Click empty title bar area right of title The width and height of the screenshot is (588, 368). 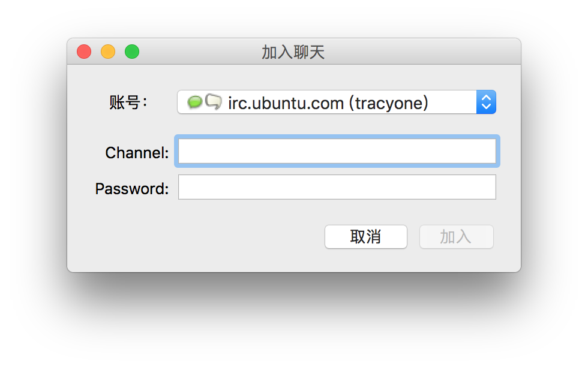420,52
